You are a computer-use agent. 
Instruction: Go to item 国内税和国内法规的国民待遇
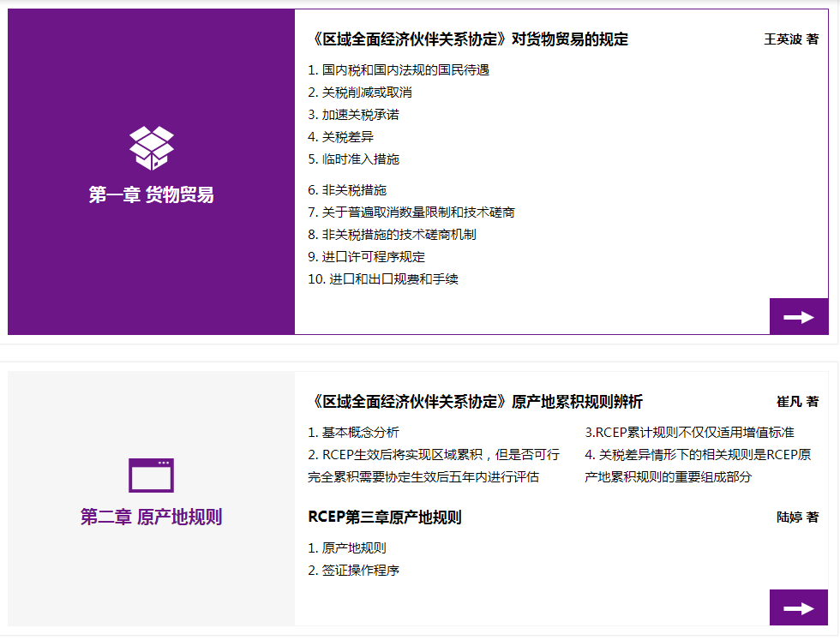click(399, 70)
